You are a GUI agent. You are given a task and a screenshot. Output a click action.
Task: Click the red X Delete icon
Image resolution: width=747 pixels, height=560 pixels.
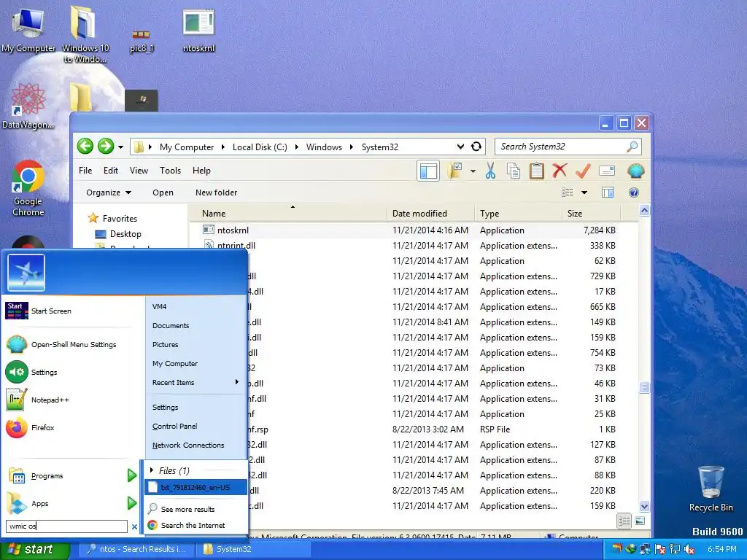(x=560, y=171)
